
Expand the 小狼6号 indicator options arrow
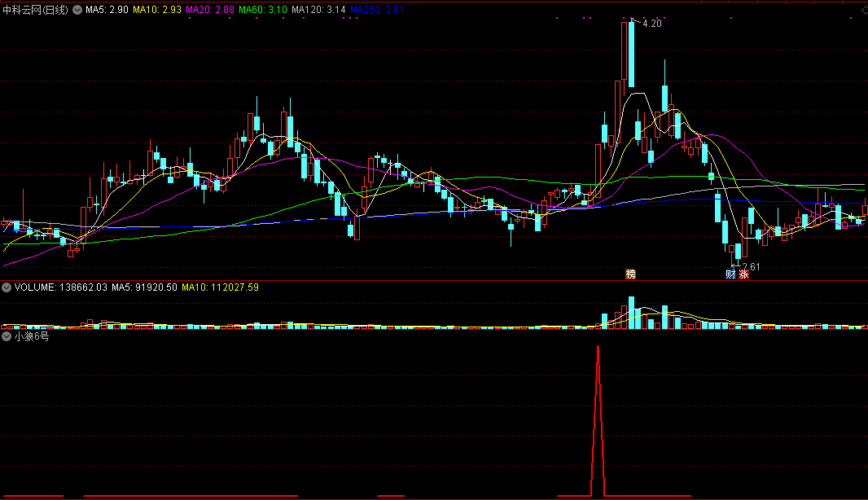(x=7, y=336)
